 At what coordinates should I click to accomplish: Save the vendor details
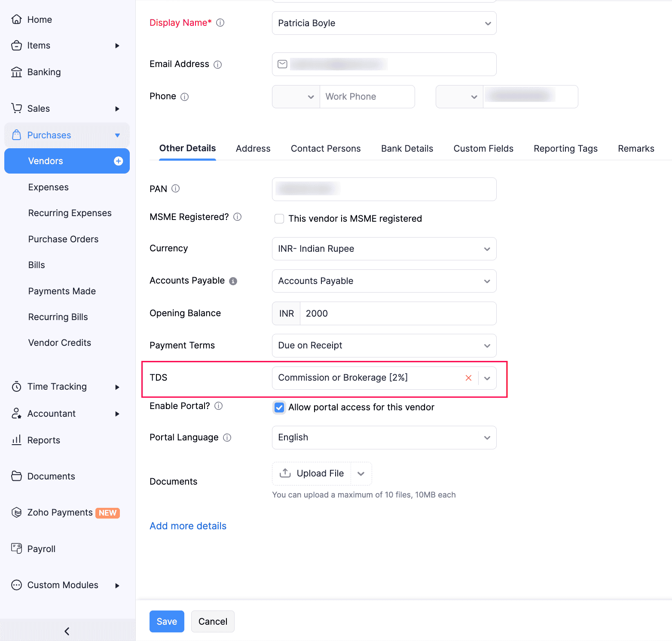[167, 621]
